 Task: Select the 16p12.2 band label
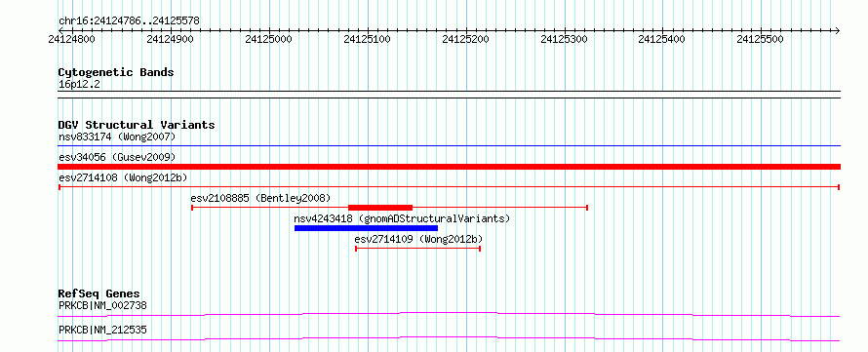pos(79,85)
